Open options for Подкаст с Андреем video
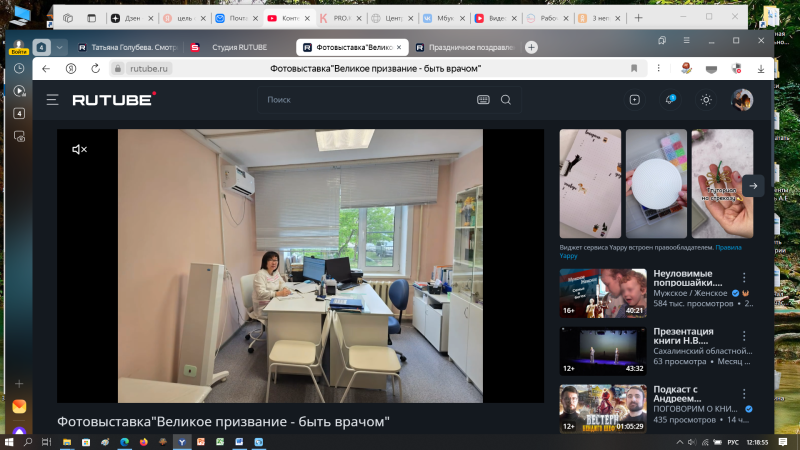Image resolution: width=800 pixels, height=450 pixels. (x=744, y=393)
